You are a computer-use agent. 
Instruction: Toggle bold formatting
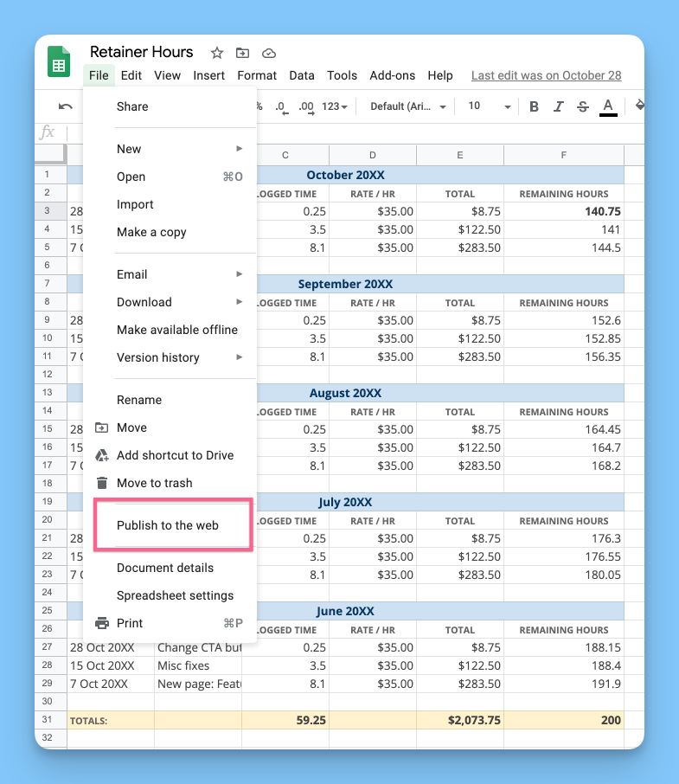click(534, 106)
